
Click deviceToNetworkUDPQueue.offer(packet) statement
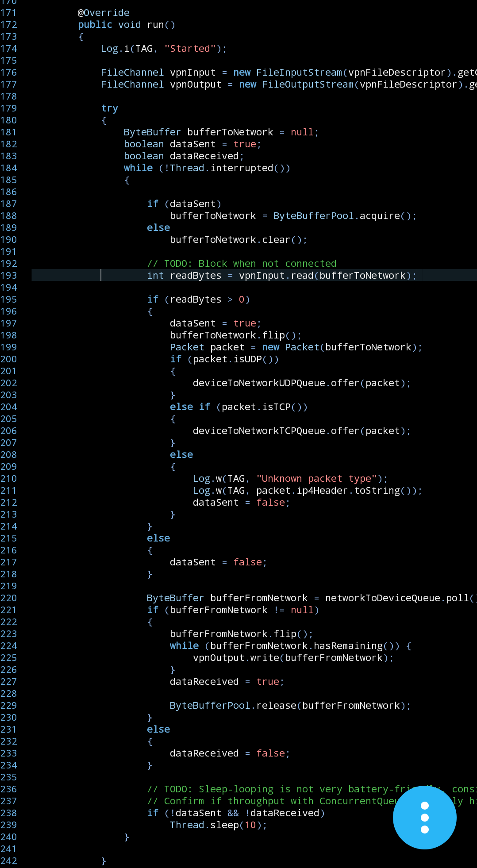point(301,383)
